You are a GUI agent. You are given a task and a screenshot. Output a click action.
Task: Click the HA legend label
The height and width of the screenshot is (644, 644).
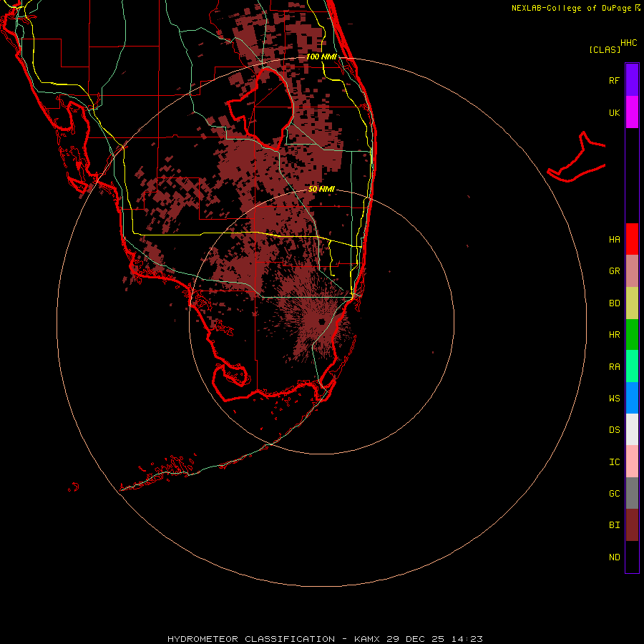tap(614, 240)
